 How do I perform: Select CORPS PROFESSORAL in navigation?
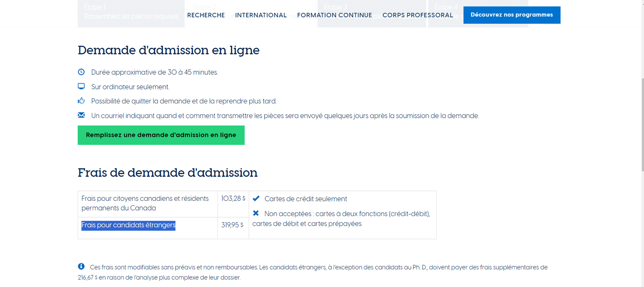tap(417, 15)
